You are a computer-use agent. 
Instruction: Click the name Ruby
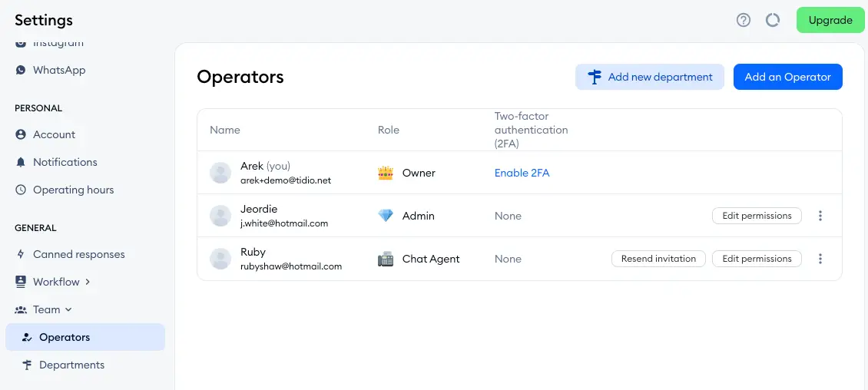[253, 252]
